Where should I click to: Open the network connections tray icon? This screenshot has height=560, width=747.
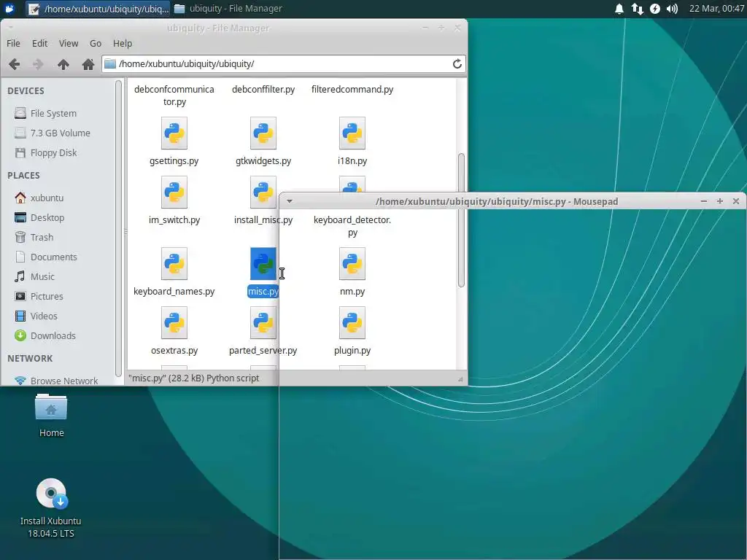tap(637, 9)
